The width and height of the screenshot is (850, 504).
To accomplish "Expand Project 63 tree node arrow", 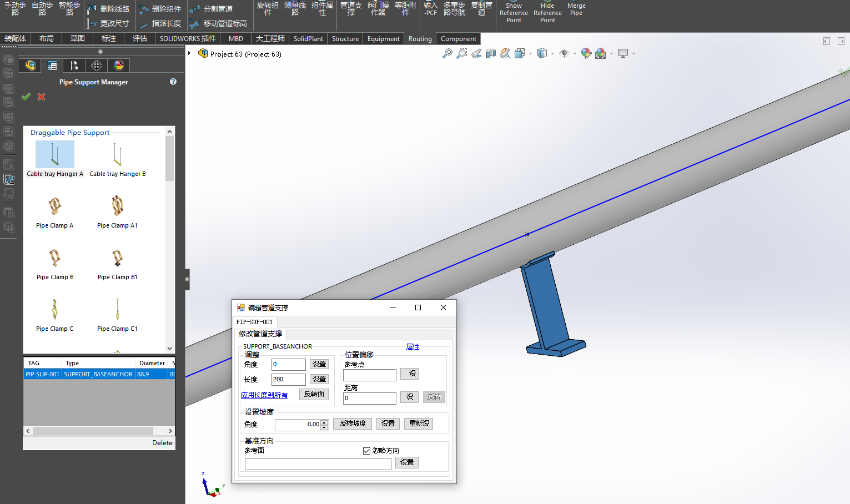I will pyautogui.click(x=189, y=53).
